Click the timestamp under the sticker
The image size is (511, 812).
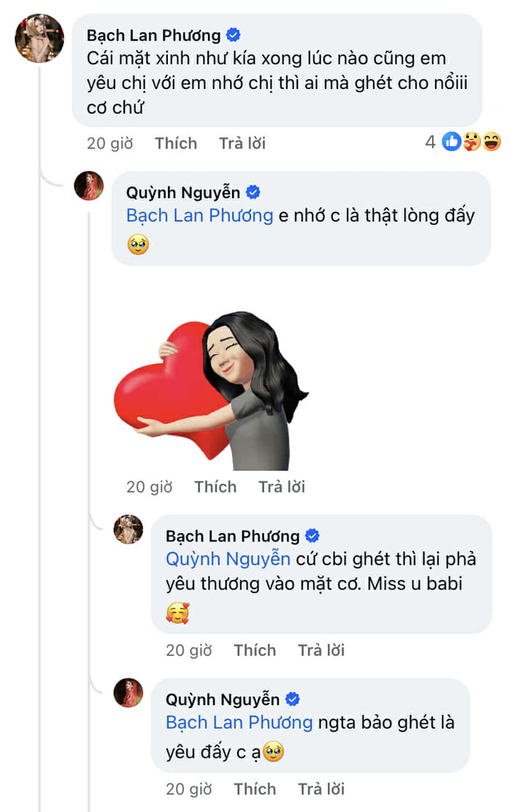point(150,487)
